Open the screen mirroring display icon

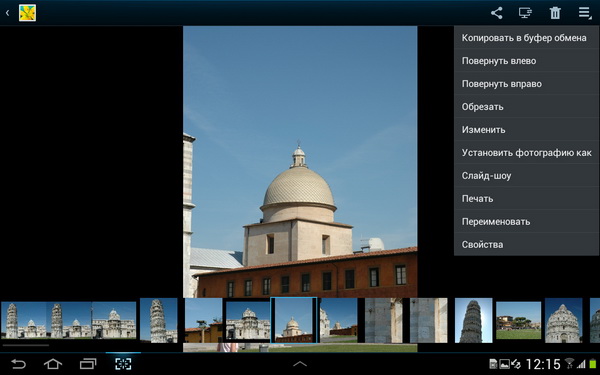point(525,13)
